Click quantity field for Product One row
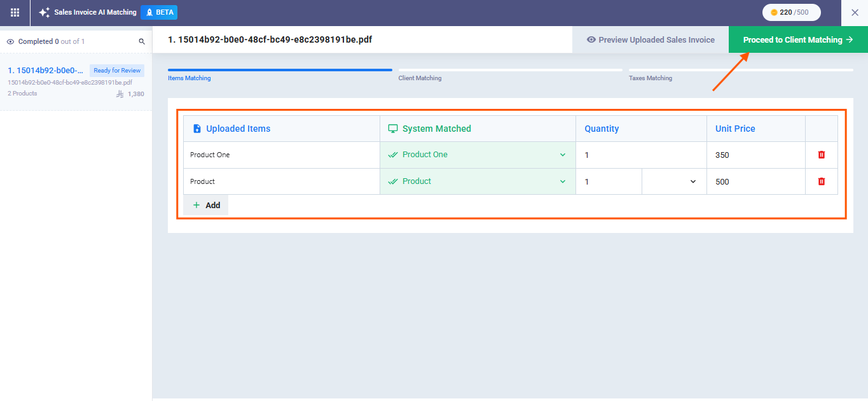Image resolution: width=868 pixels, height=401 pixels. click(641, 155)
